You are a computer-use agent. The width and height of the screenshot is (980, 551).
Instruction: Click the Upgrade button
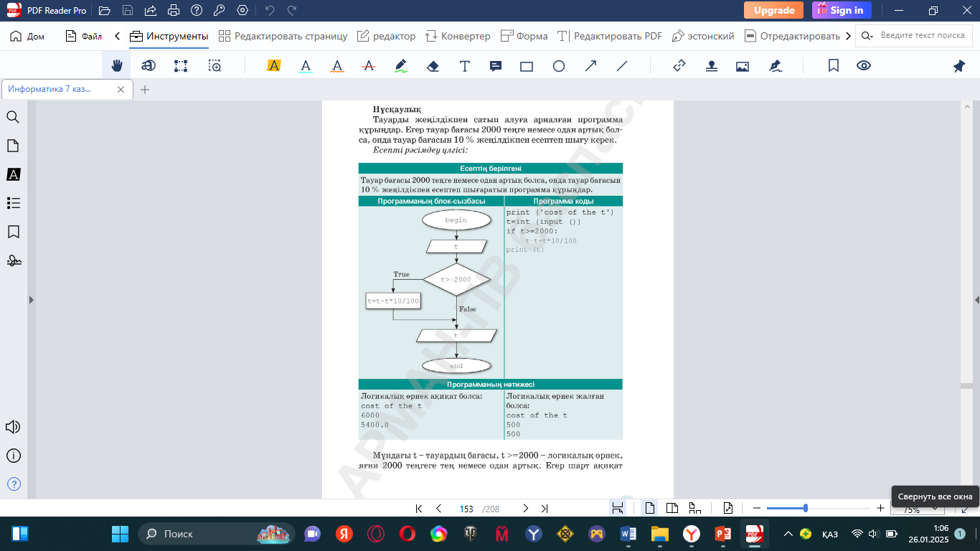[773, 10]
